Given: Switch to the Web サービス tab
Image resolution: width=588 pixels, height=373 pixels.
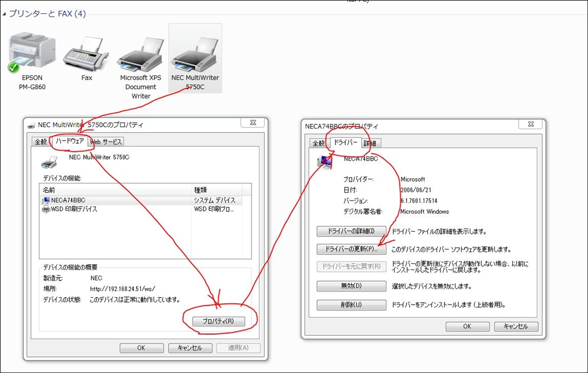Looking at the screenshot, I should (x=106, y=142).
